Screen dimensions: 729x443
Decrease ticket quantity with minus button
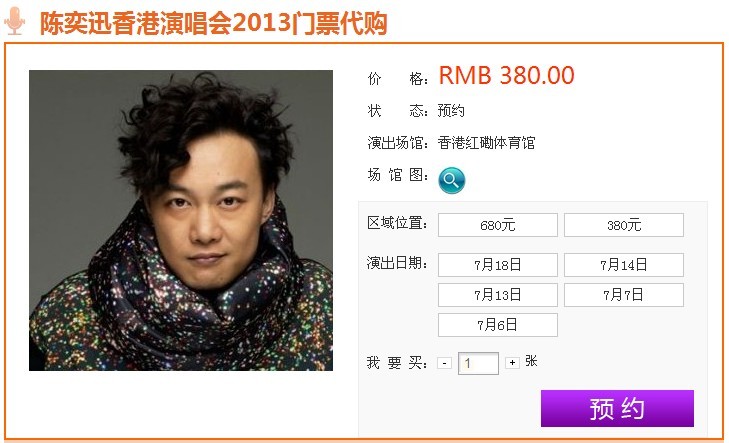click(x=444, y=363)
